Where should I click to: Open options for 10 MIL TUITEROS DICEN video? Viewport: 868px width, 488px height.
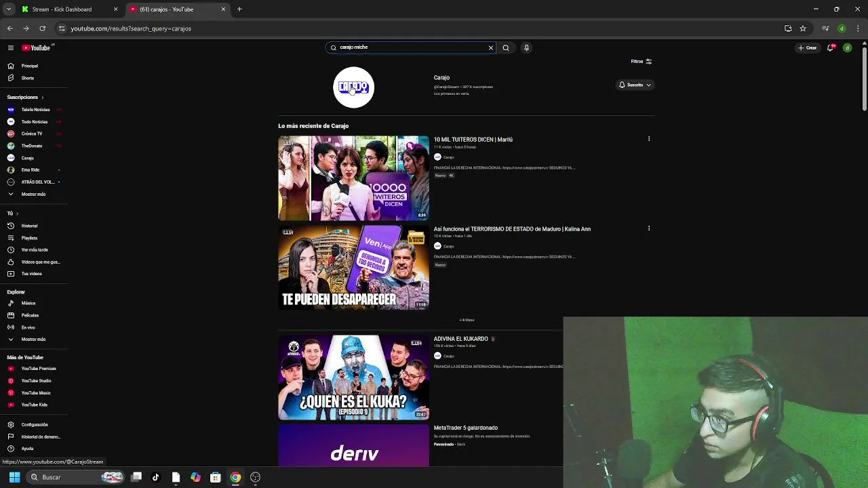(x=649, y=139)
